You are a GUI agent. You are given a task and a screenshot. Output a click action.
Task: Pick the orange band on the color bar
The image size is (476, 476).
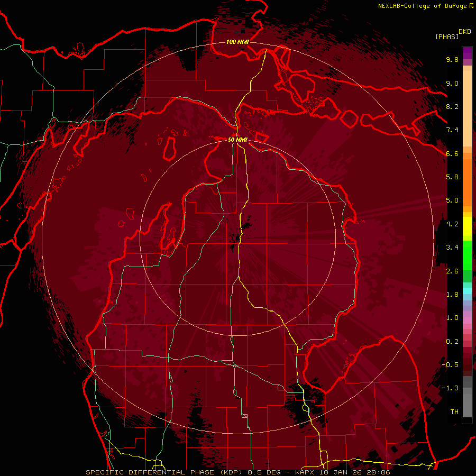467,182
